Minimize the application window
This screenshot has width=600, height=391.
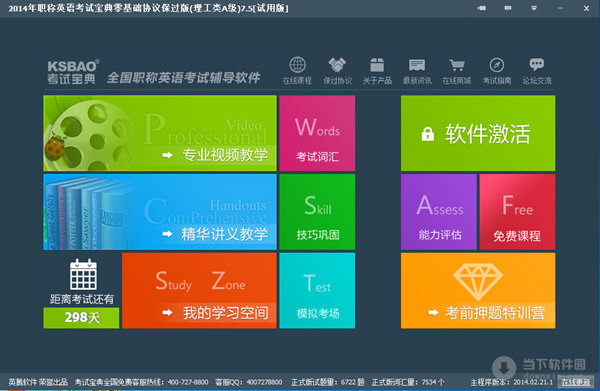coord(560,8)
